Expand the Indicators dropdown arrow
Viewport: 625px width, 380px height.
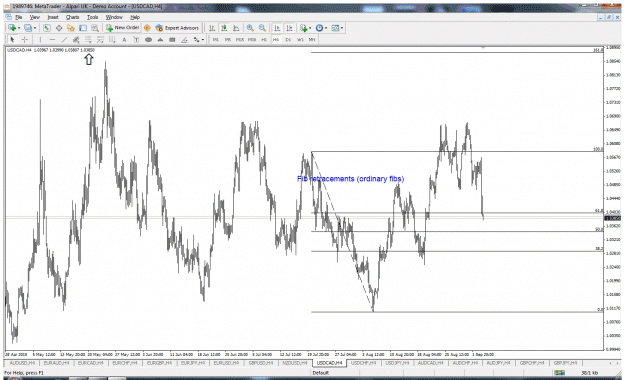click(310, 28)
